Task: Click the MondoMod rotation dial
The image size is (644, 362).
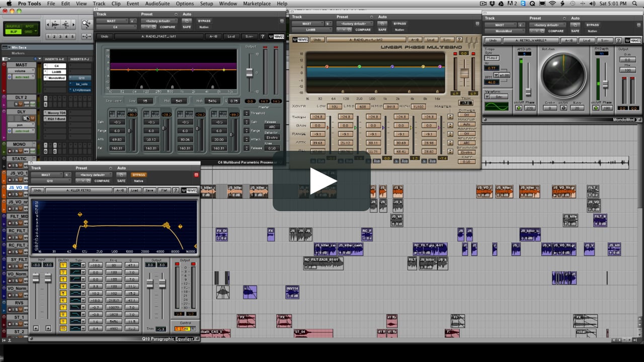Action: (x=563, y=75)
